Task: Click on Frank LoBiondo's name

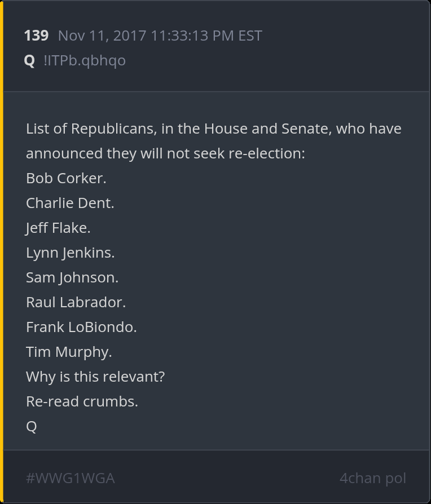Action: click(x=81, y=327)
